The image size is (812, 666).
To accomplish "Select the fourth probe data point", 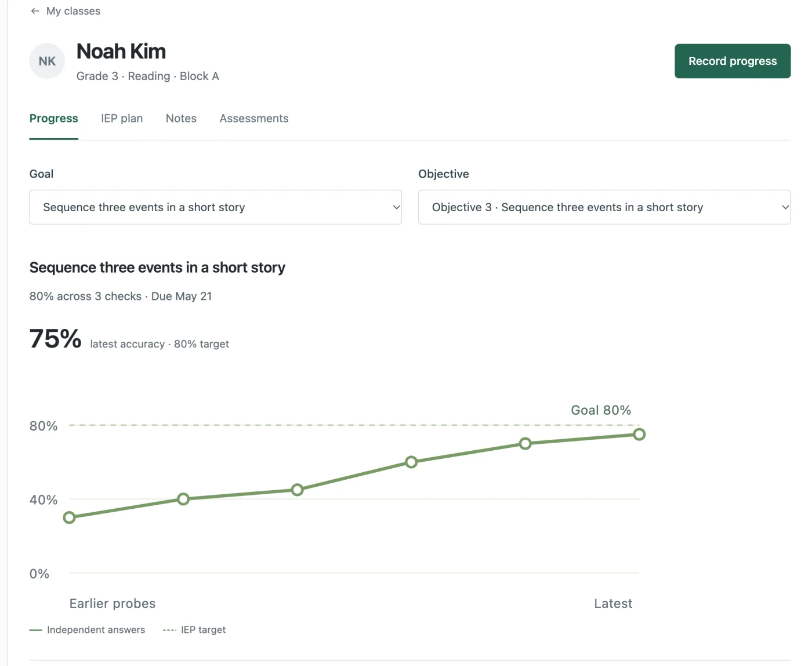I will coord(411,462).
